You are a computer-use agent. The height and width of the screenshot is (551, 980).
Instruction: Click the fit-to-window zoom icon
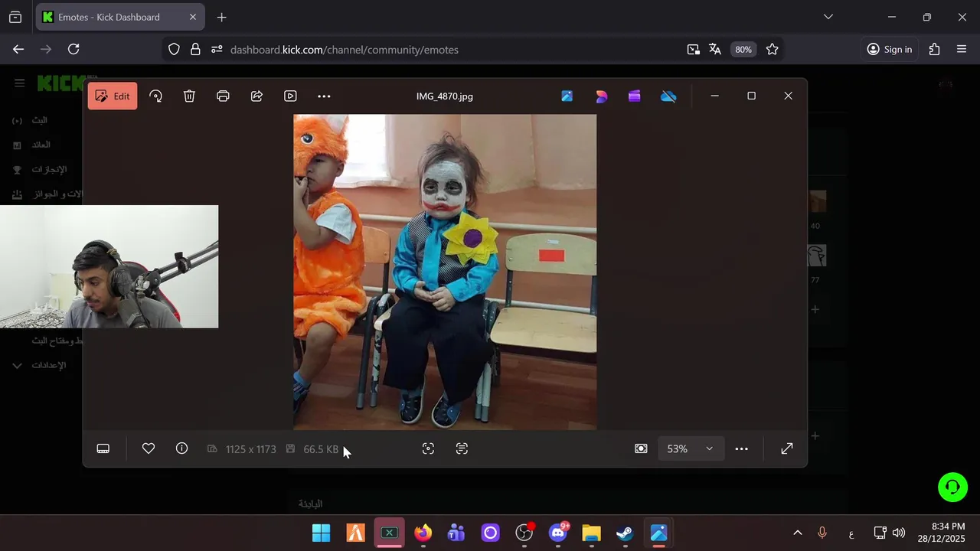[x=641, y=448]
